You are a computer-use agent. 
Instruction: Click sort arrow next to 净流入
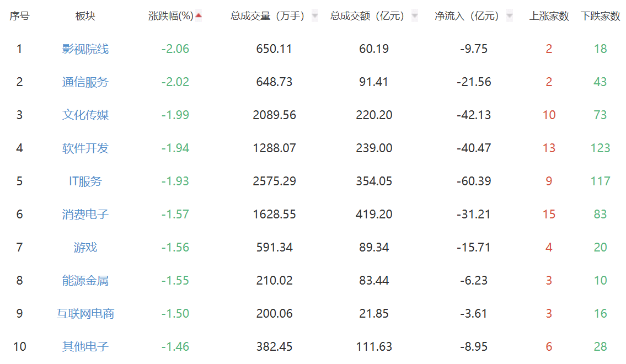[x=510, y=16]
